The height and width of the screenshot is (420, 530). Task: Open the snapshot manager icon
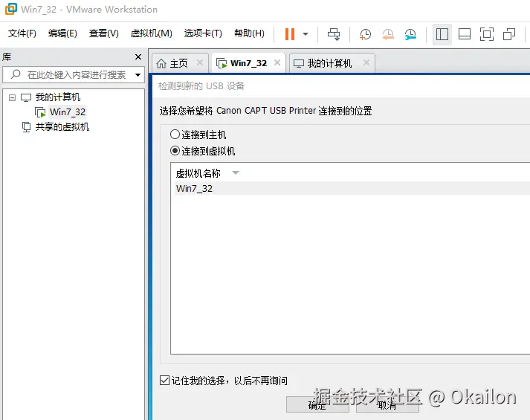pos(410,33)
